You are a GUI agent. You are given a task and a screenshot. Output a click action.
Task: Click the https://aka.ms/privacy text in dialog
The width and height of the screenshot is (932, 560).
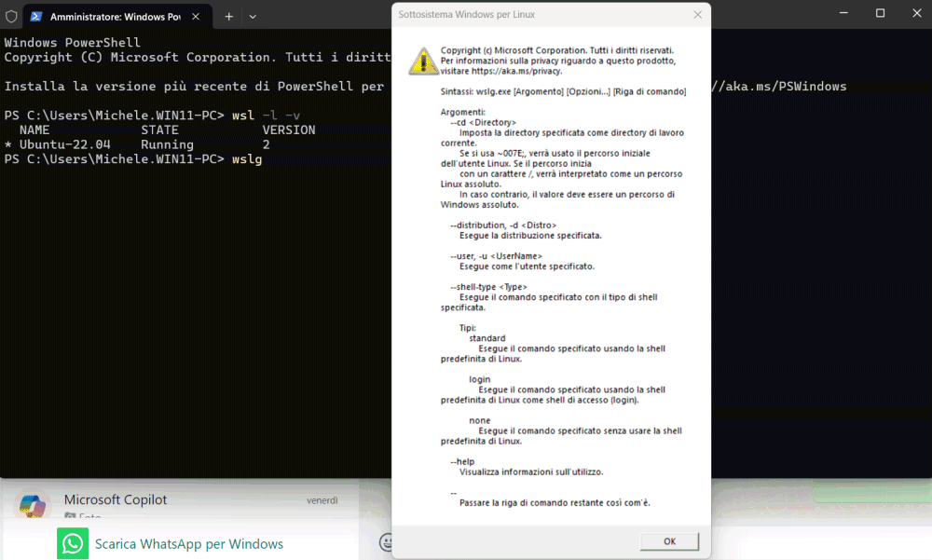pyautogui.click(x=516, y=72)
